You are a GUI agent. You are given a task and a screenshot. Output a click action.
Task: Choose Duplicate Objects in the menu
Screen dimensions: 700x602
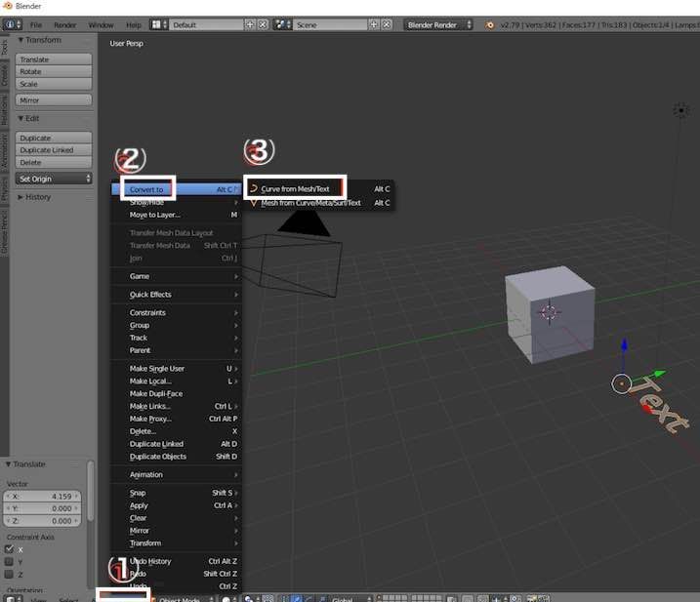coord(177,457)
